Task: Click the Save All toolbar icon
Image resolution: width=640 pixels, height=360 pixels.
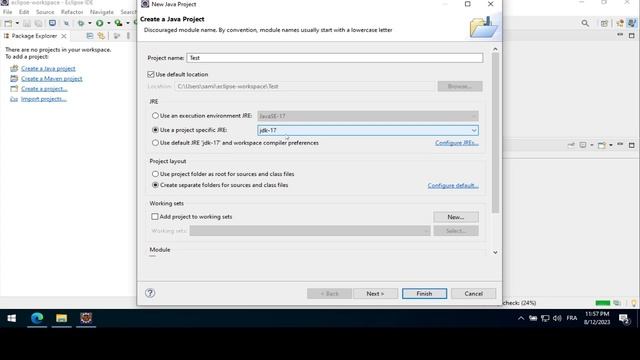Action: [x=38, y=23]
